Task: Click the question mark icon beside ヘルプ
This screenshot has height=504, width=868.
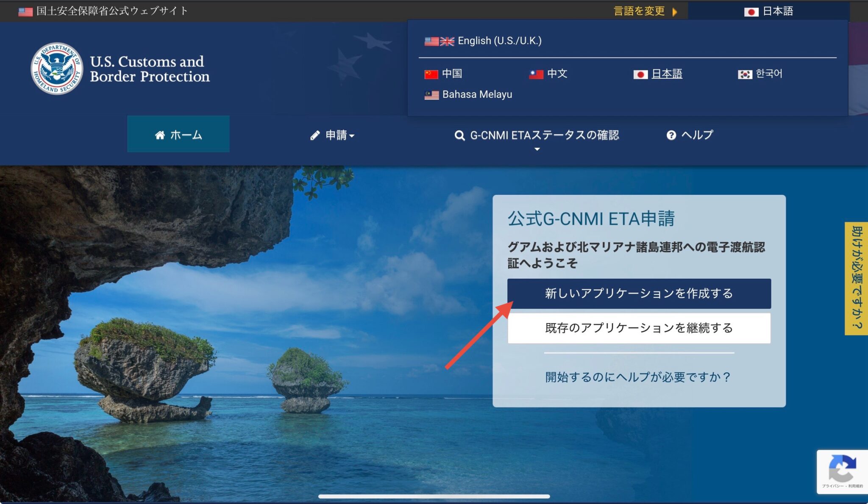Action: pos(671,135)
